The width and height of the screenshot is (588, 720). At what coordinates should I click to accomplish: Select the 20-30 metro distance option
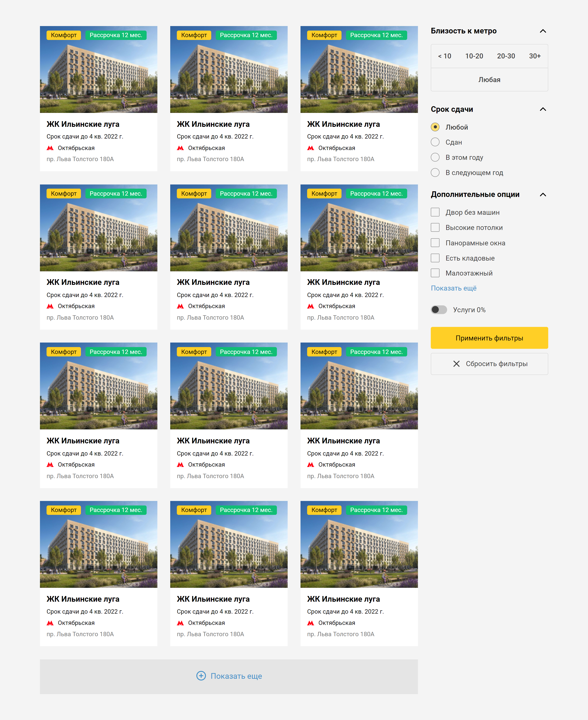506,56
